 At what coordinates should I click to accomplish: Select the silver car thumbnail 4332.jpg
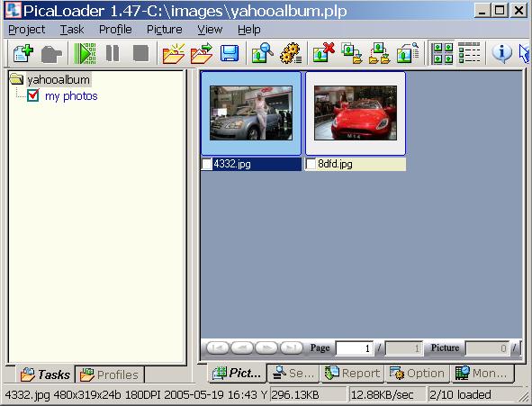tap(251, 113)
